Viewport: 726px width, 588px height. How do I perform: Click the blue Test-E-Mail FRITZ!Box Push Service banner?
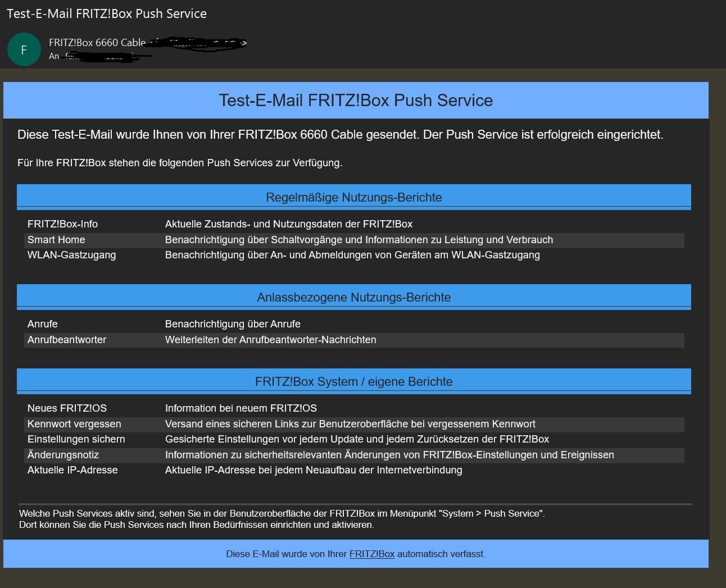(x=356, y=101)
